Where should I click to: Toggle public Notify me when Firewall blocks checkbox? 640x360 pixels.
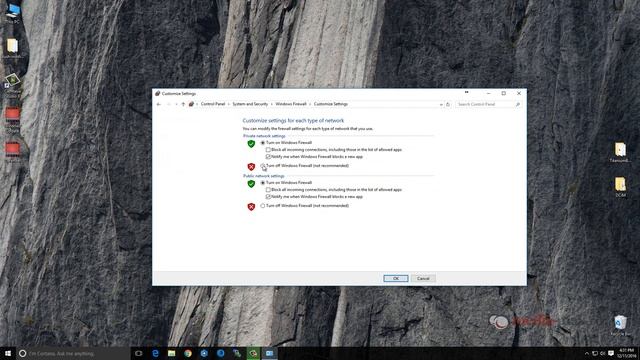[268, 197]
